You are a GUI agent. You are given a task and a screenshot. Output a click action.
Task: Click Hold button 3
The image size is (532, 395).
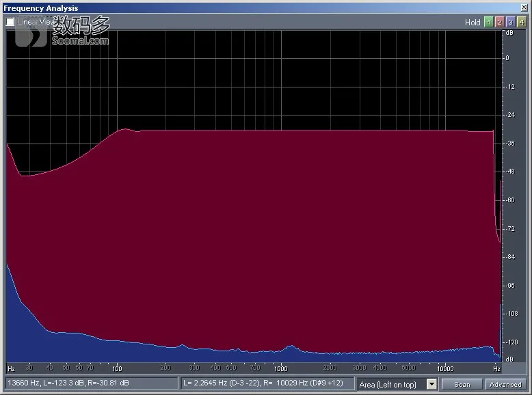[x=510, y=23]
